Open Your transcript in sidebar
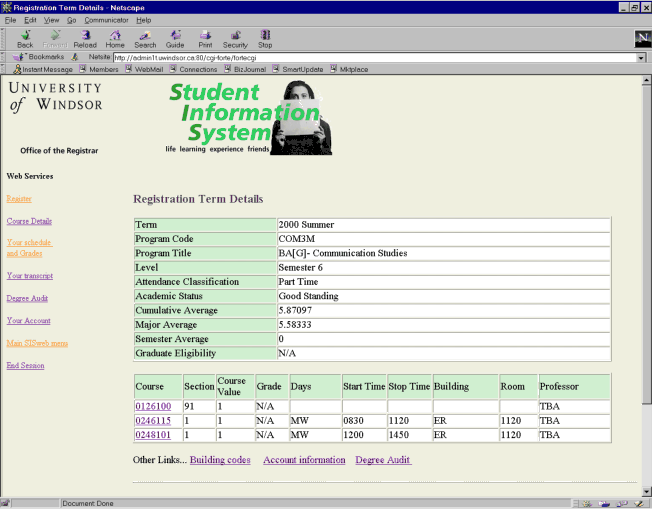This screenshot has width=652, height=509. (x=30, y=275)
